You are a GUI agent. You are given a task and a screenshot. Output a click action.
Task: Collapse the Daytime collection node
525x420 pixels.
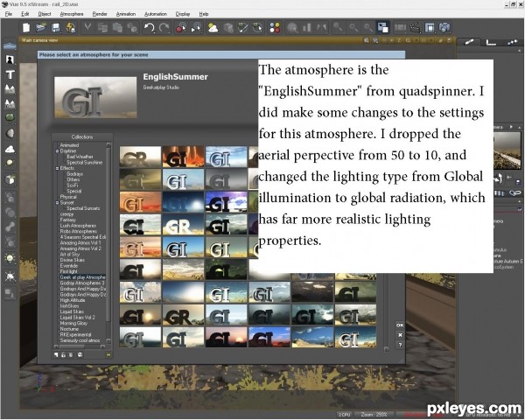point(57,151)
